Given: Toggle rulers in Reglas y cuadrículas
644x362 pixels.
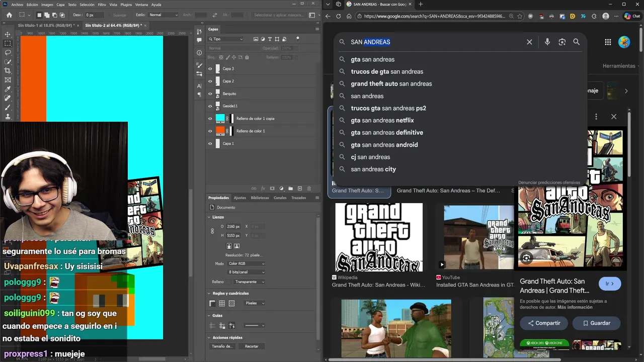Looking at the screenshot, I should (212, 303).
